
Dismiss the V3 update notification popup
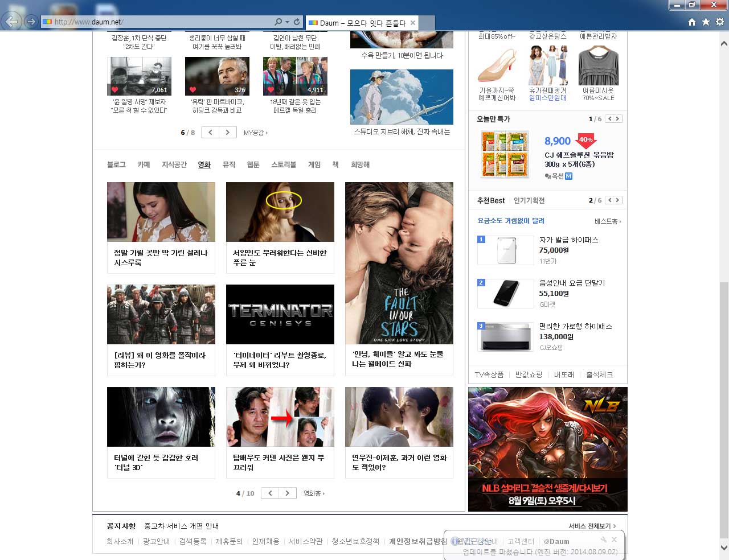coord(614,539)
